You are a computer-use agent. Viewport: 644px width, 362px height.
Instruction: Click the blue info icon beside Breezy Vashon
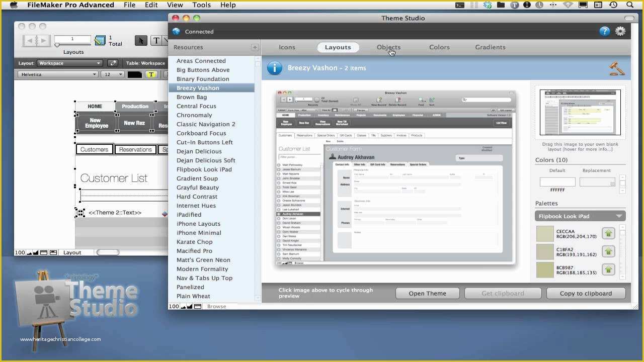(274, 68)
